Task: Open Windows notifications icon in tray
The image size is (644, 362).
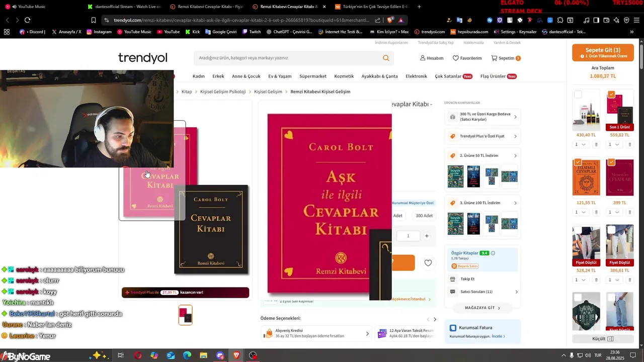Action: pyautogui.click(x=633, y=355)
